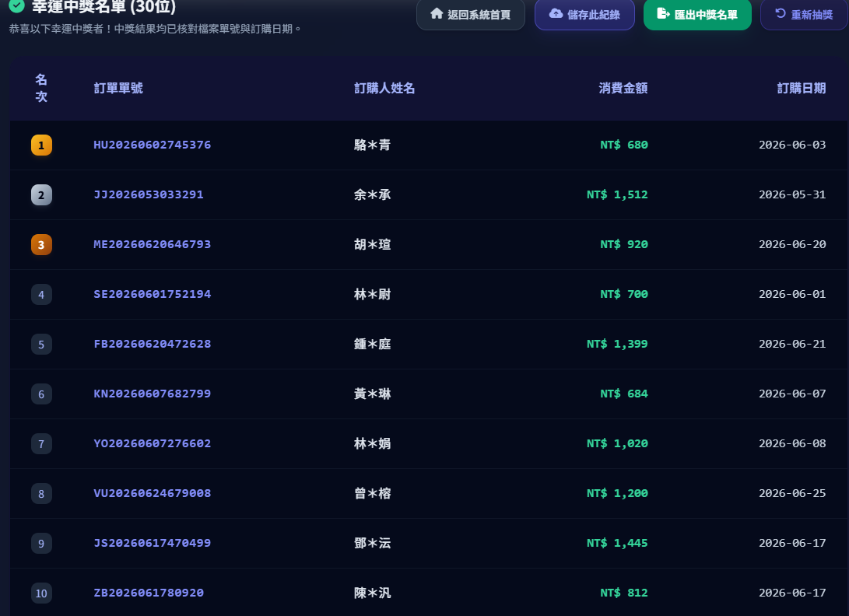Click the amount NT$ 1,445 cell

click(617, 544)
